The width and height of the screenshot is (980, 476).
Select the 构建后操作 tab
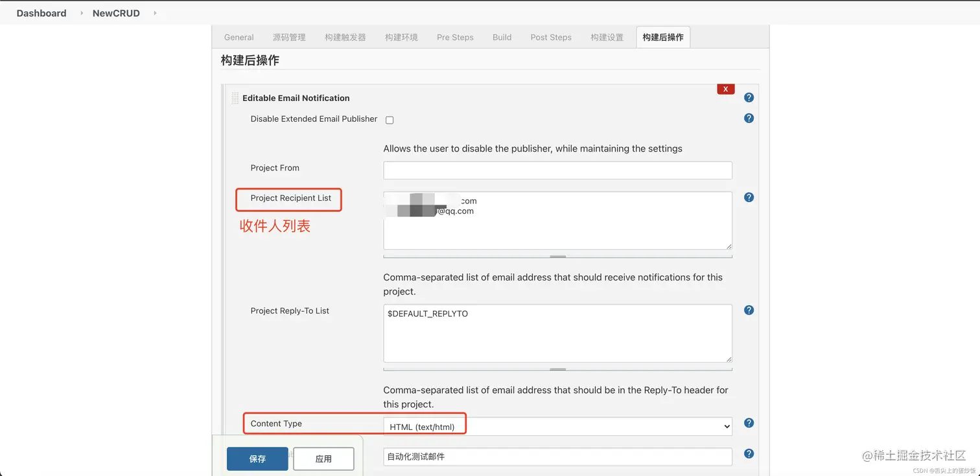(x=663, y=38)
